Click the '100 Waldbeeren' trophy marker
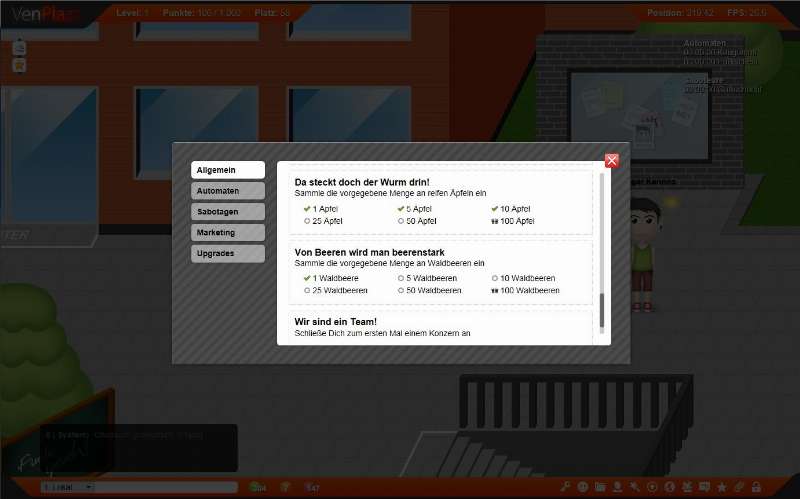Image resolution: width=800 pixels, height=499 pixels. [494, 290]
